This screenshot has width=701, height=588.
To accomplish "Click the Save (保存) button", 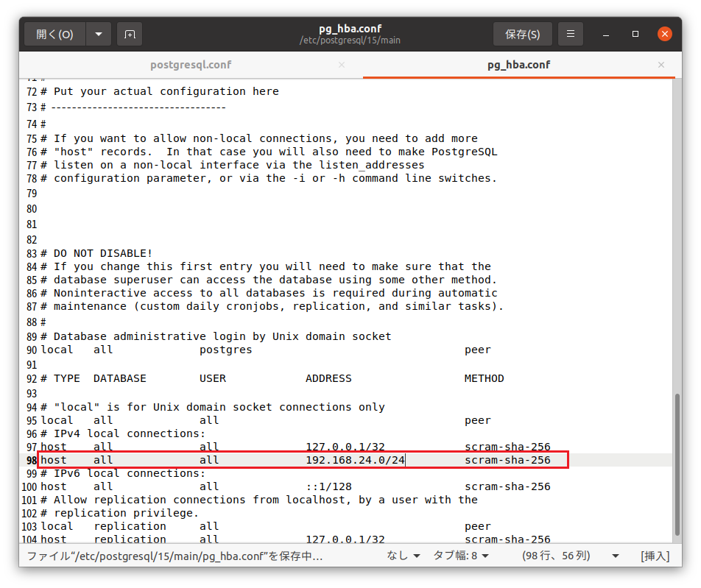I will pyautogui.click(x=522, y=34).
